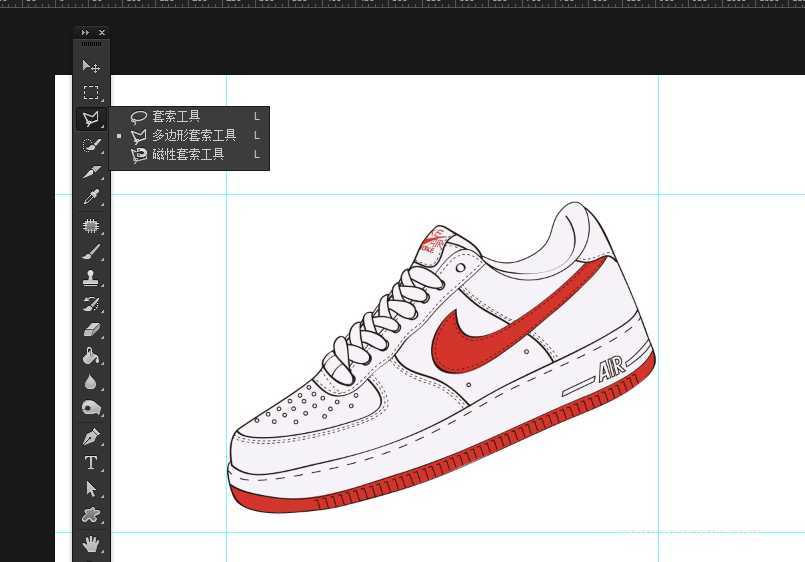Image resolution: width=805 pixels, height=562 pixels.
Task: Expand toolbar using the double-arrow button
Action: 85,33
